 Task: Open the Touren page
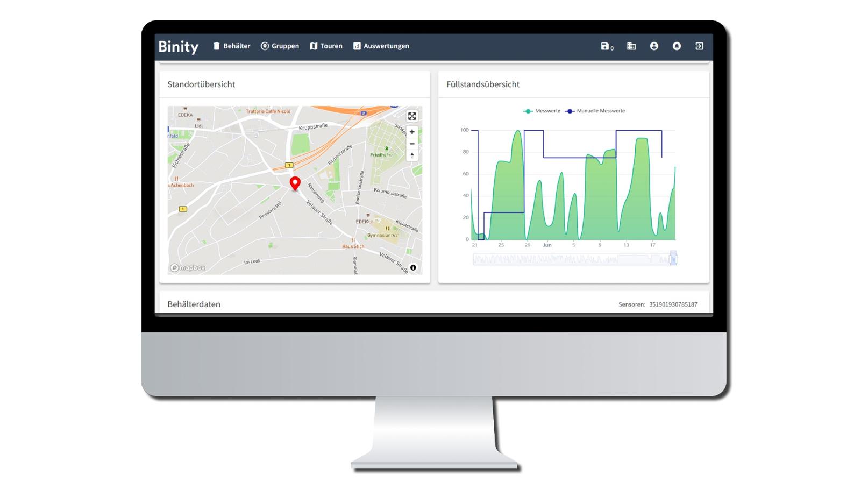pyautogui.click(x=326, y=46)
